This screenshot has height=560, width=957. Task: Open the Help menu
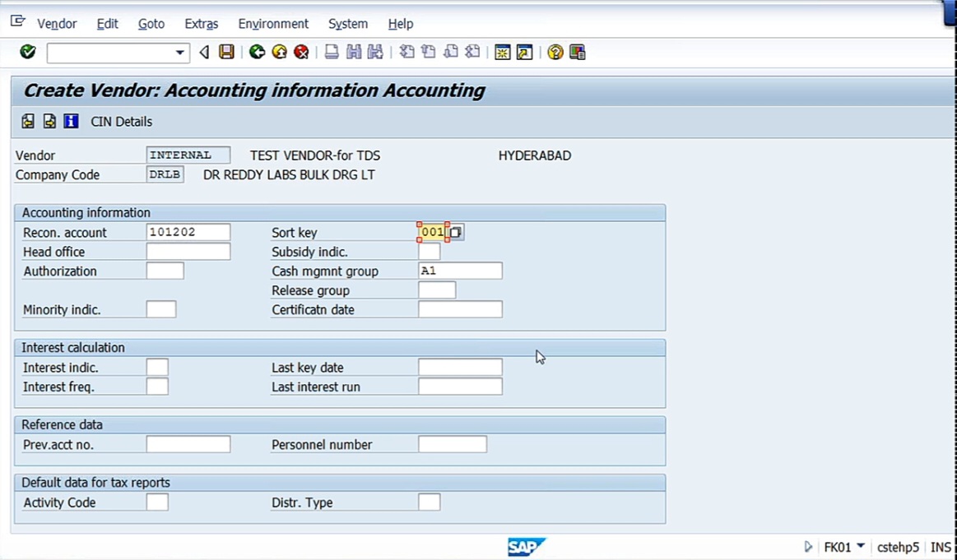[401, 24]
